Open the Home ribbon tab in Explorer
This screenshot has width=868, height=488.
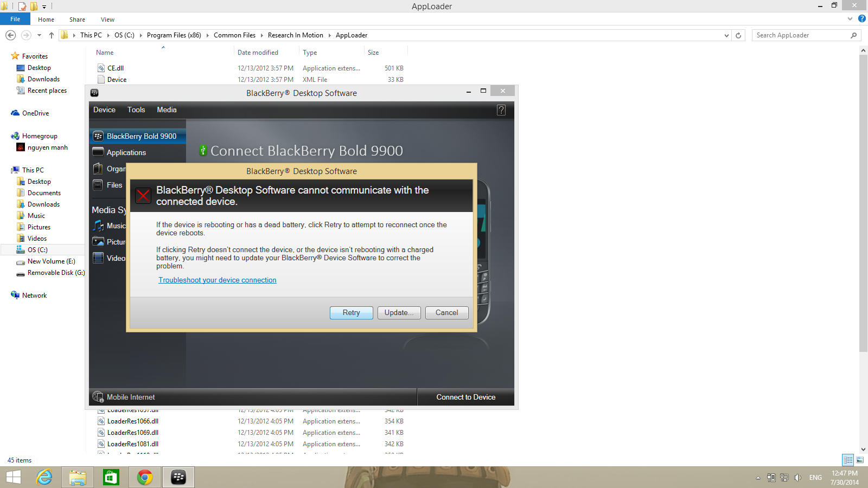pyautogui.click(x=46, y=20)
